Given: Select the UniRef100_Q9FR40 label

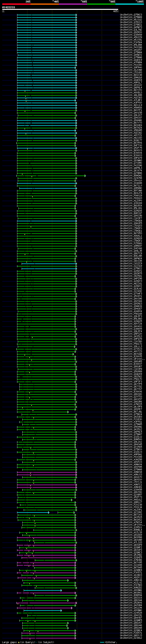Looking at the screenshot, I should tap(131, 67).
